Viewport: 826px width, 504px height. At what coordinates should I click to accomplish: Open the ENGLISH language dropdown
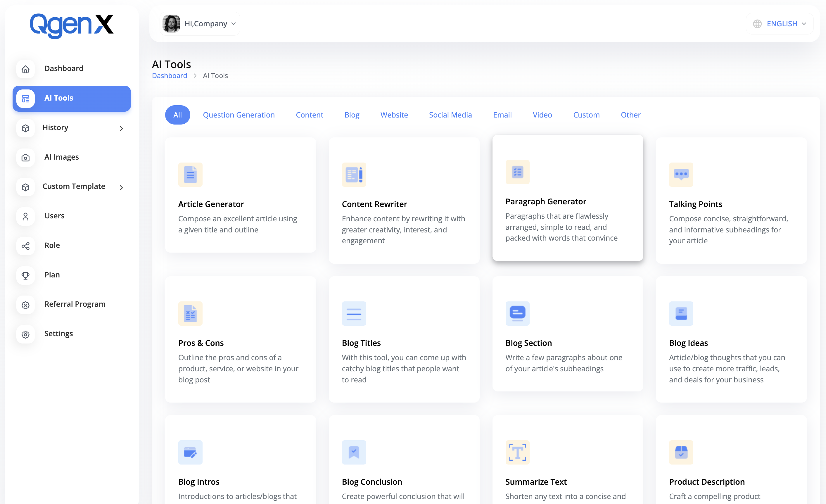pyautogui.click(x=780, y=23)
